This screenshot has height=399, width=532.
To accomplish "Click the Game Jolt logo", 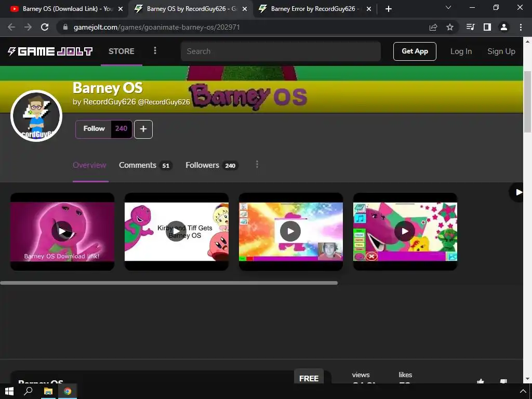I will pyautogui.click(x=50, y=51).
